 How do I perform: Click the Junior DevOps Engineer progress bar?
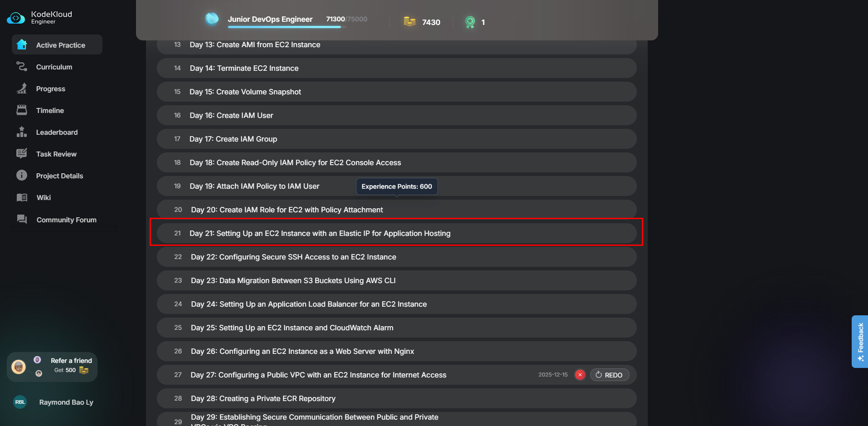pyautogui.click(x=286, y=27)
